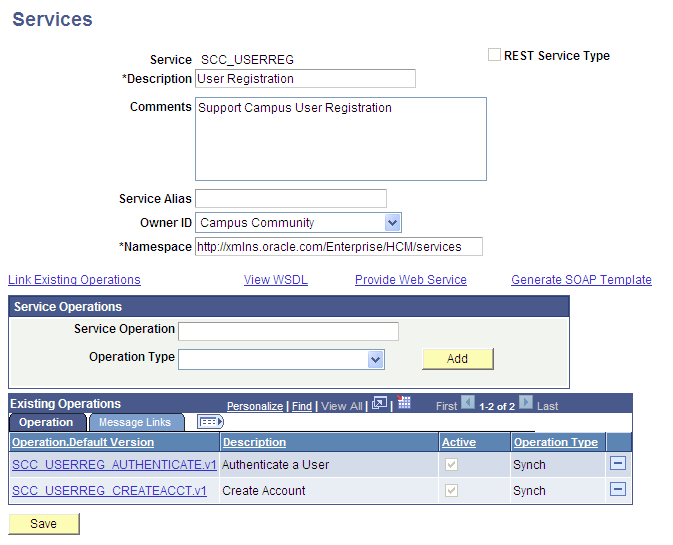Open Owner ID dropdown
Screen dimensions: 673x545
pos(392,223)
